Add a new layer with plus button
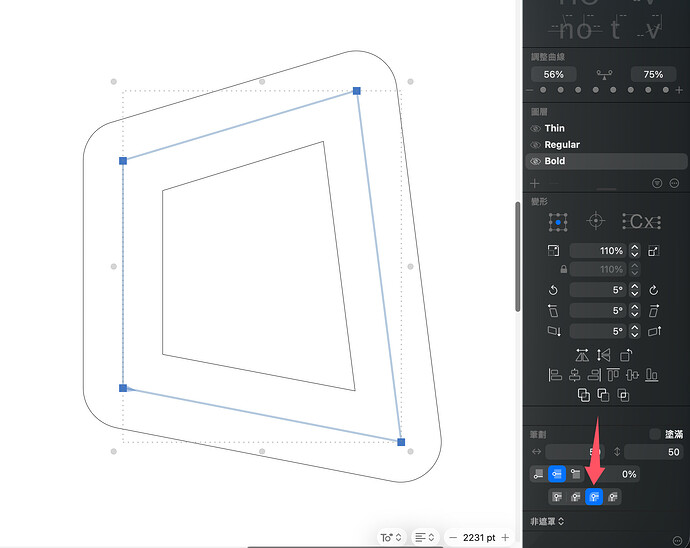 (x=535, y=183)
